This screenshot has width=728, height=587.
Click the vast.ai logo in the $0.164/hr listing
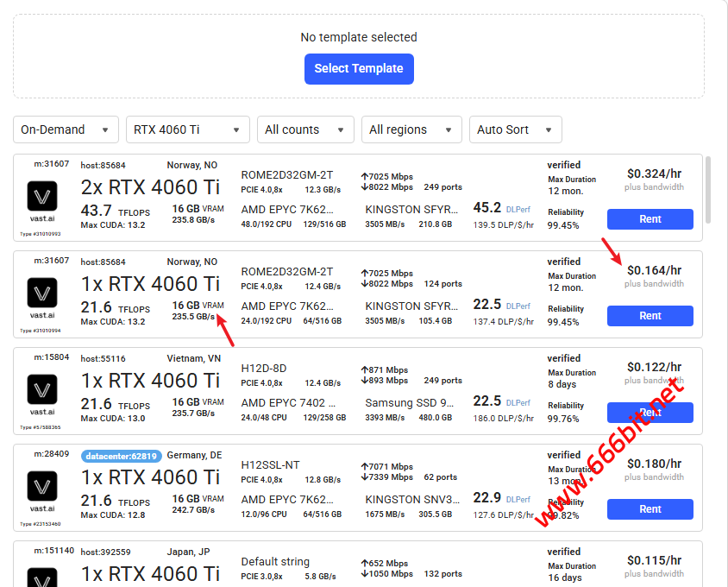[x=42, y=293]
